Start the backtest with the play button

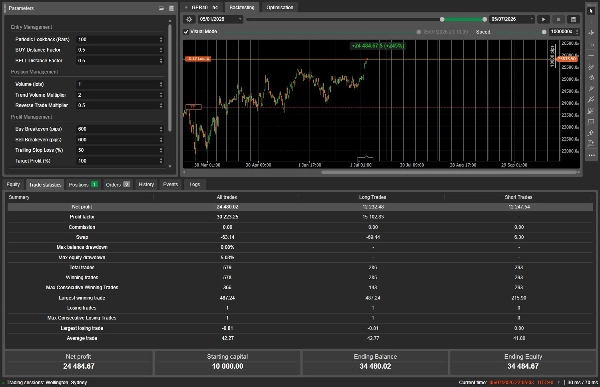(x=543, y=19)
